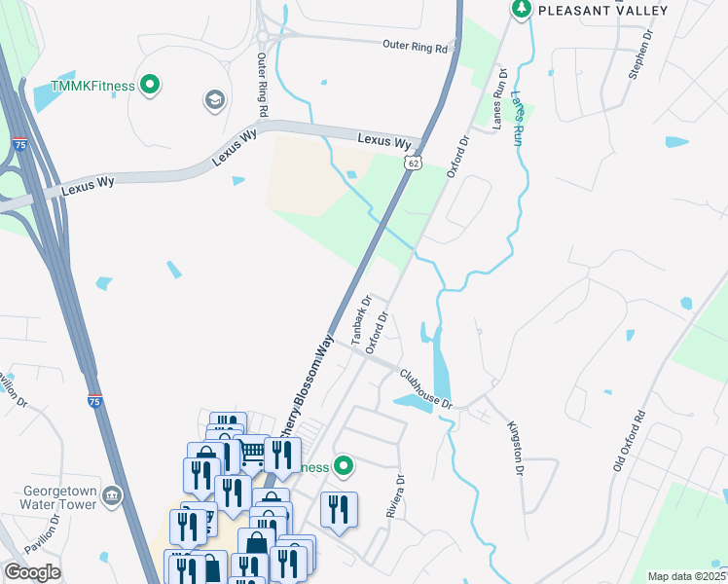Screen dimensions: 728x584
Task: Open the grocery shopping cart marker
Action: (252, 454)
